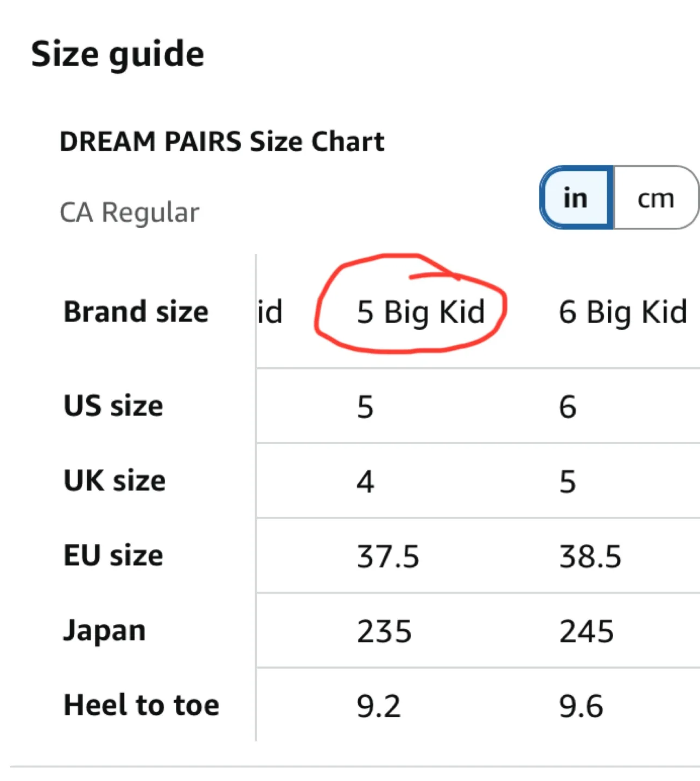Click US size value 6

point(567,406)
